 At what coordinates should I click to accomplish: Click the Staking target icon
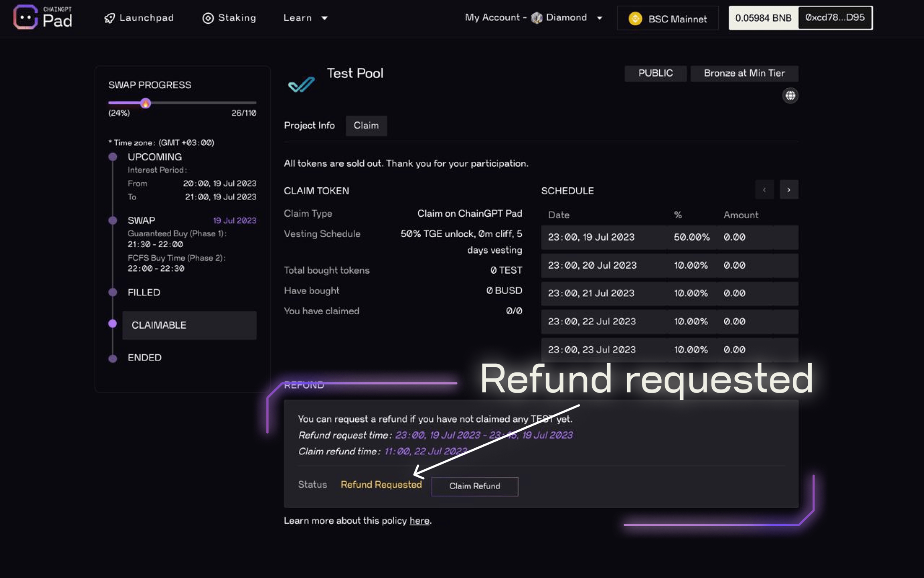(208, 18)
